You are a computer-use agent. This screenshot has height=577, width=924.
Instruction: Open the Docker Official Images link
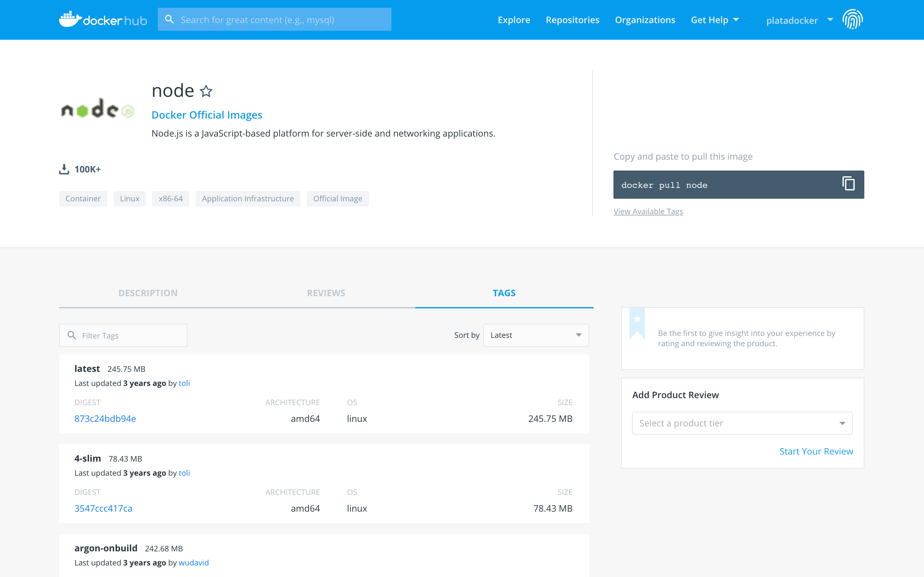coord(207,115)
